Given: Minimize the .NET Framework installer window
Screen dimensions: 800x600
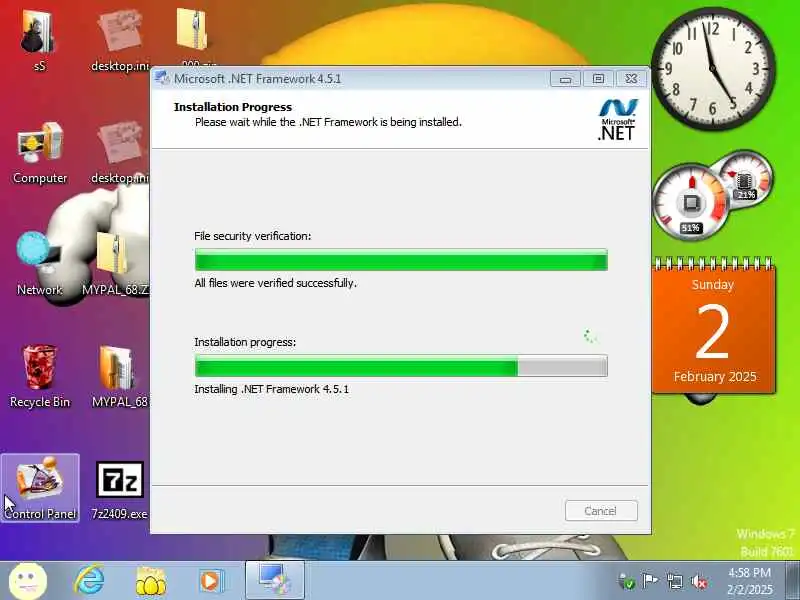Looking at the screenshot, I should coord(565,79).
